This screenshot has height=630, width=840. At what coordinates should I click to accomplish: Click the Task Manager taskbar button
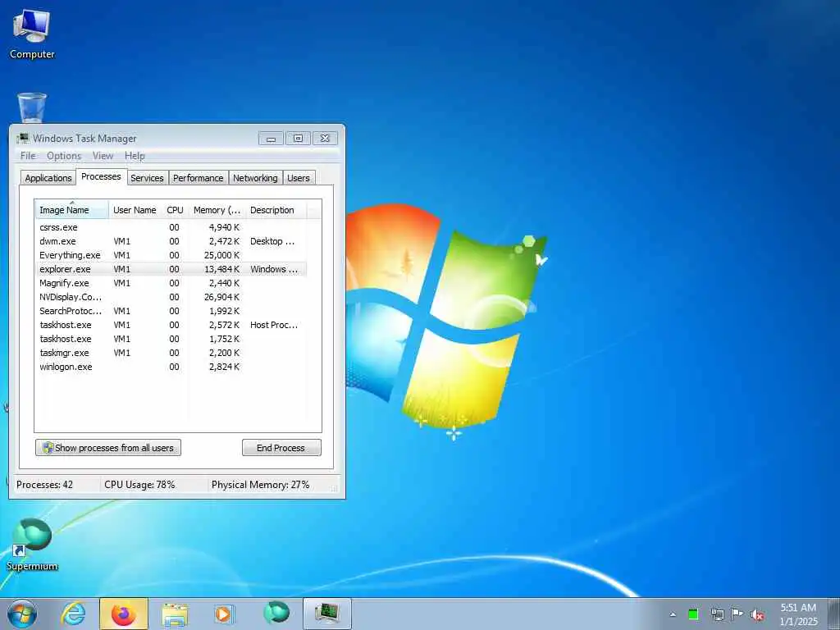326,614
